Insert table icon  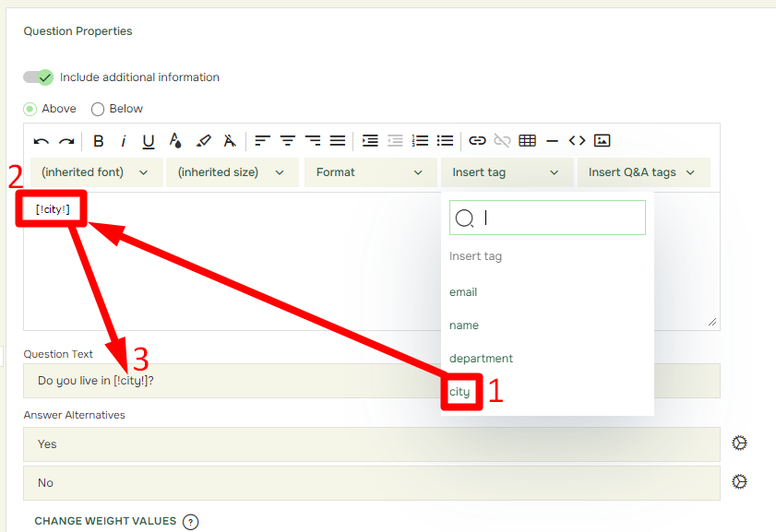pos(527,141)
